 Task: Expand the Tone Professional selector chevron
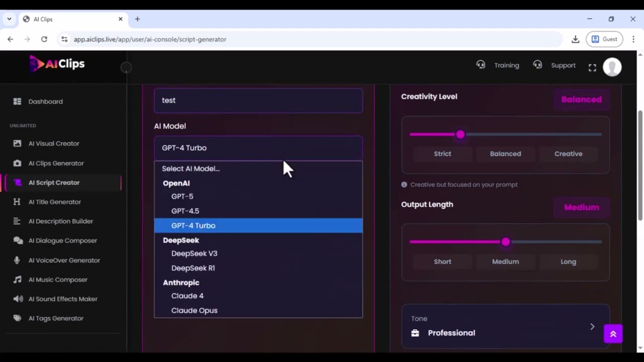point(592,327)
